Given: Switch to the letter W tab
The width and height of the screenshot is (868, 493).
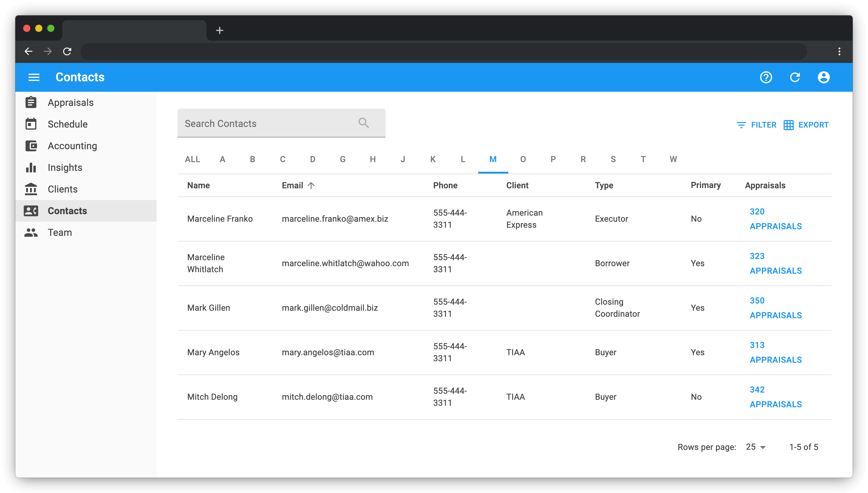Looking at the screenshot, I should [673, 159].
